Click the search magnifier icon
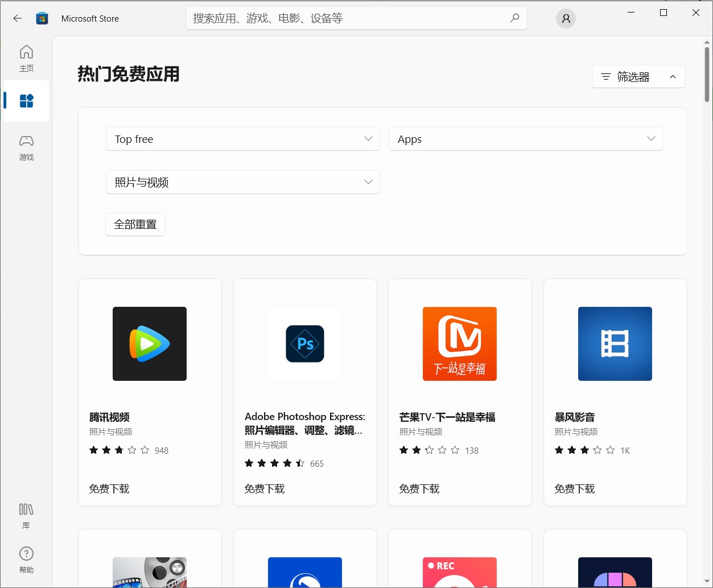The image size is (713, 588). pyautogui.click(x=515, y=18)
